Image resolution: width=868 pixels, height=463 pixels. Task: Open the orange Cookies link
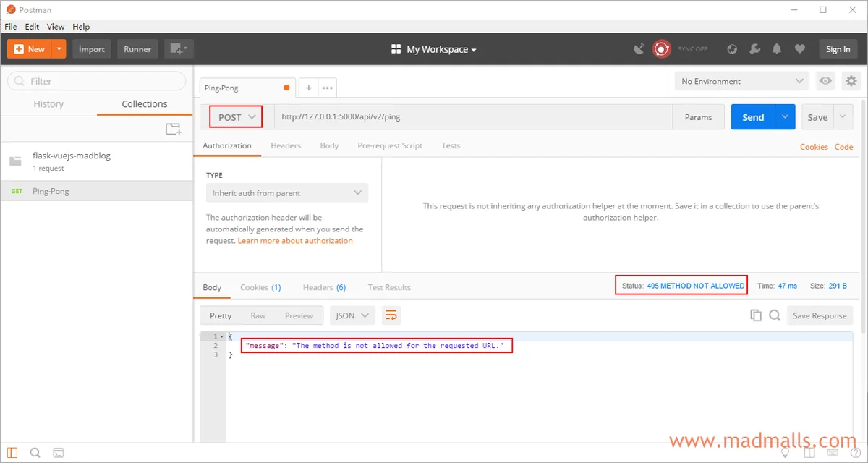(814, 147)
